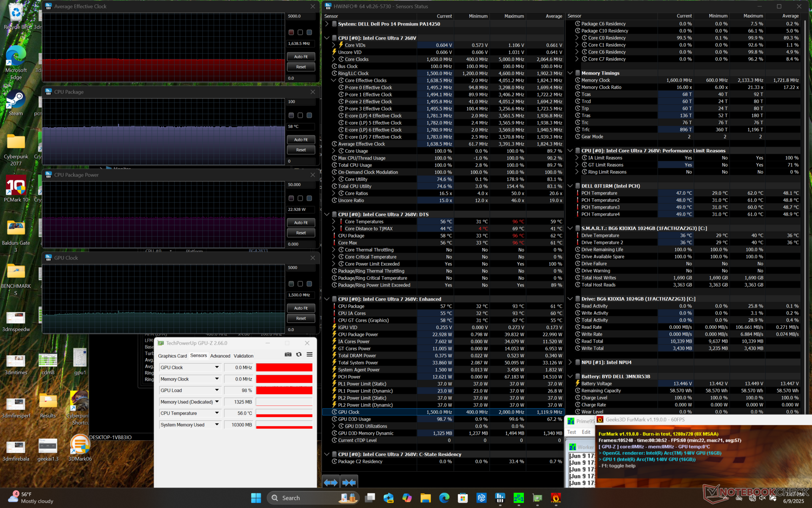This screenshot has width=812, height=508.
Task: Open GPU Load sensor dropdown in GPU-Z
Action: coord(217,390)
